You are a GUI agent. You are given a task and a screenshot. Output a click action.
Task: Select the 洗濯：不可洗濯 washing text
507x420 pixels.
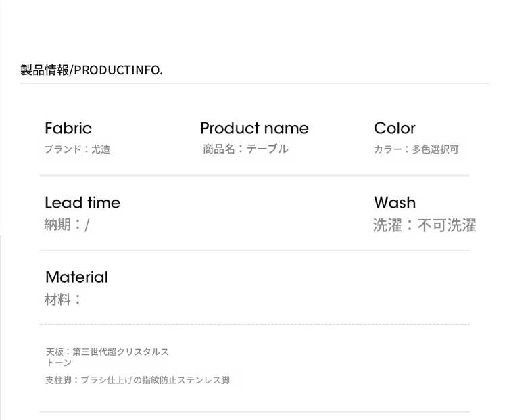coord(425,225)
